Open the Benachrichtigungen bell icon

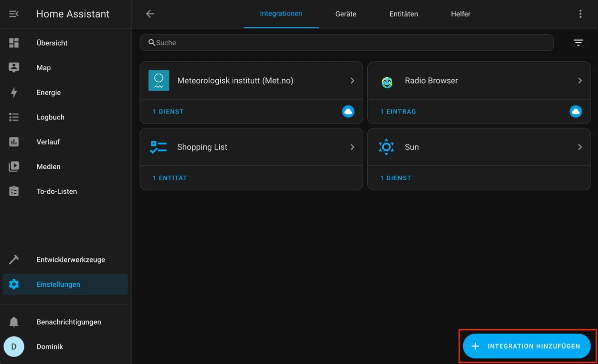click(14, 322)
